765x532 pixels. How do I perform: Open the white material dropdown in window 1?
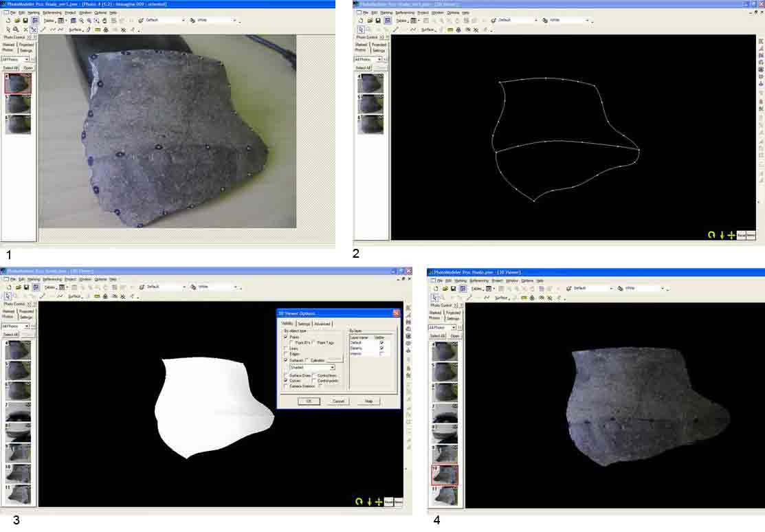[x=234, y=21]
